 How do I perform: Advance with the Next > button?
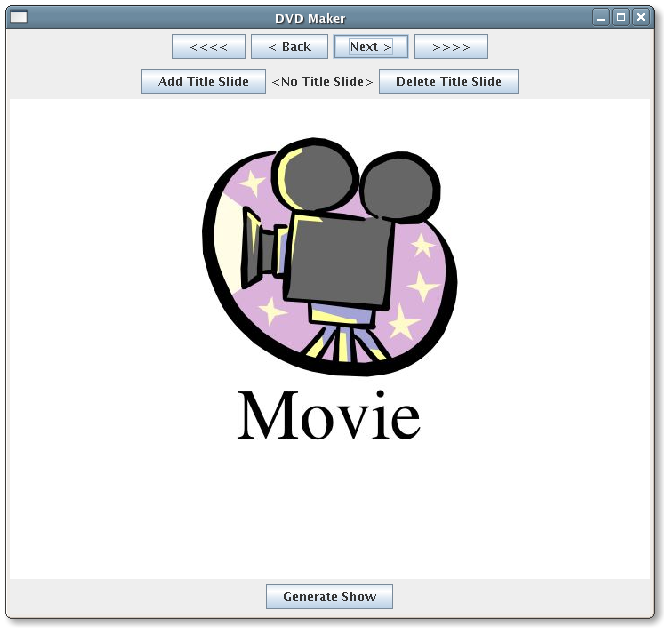(371, 47)
